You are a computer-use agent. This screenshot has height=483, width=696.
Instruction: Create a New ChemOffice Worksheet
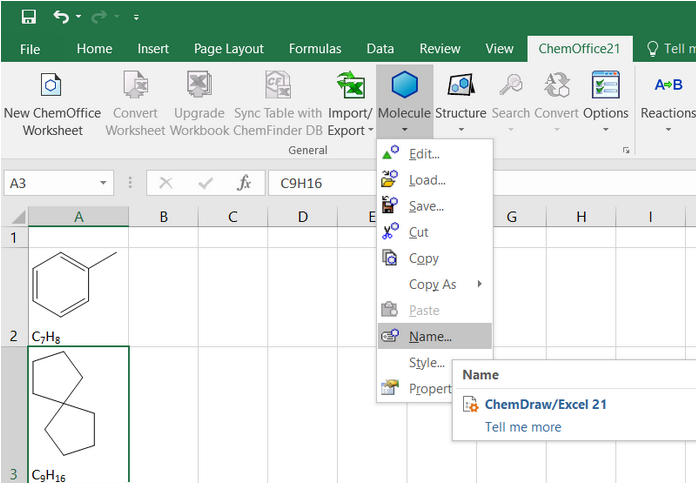[52, 104]
